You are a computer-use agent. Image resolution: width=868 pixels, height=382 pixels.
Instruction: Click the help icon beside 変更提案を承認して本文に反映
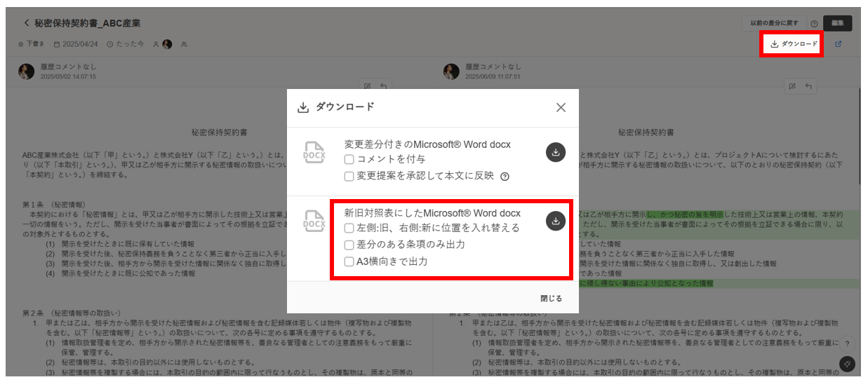[x=505, y=177]
